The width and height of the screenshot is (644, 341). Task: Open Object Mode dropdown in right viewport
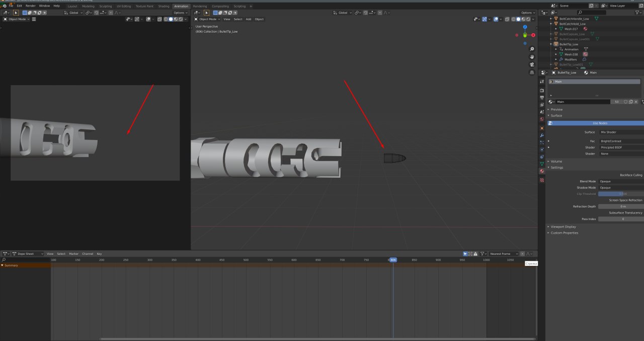(208, 19)
